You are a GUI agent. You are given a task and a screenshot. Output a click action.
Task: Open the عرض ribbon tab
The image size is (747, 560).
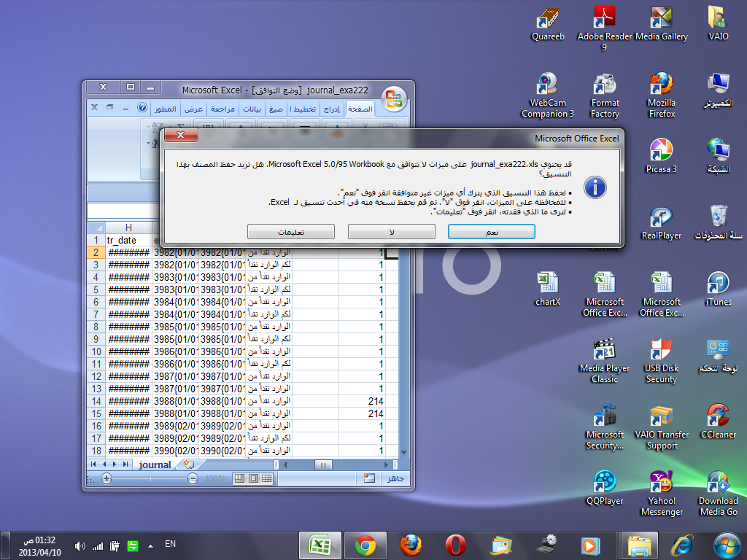[x=193, y=109]
